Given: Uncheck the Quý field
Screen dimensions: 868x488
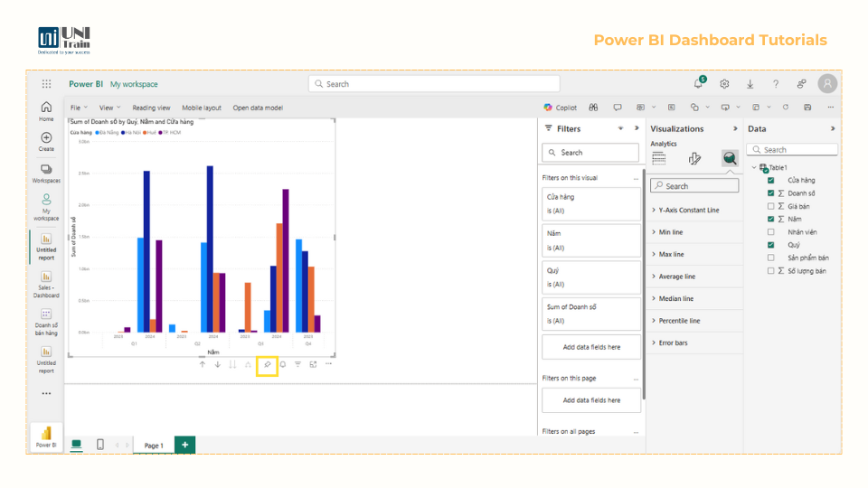Looking at the screenshot, I should coord(770,245).
